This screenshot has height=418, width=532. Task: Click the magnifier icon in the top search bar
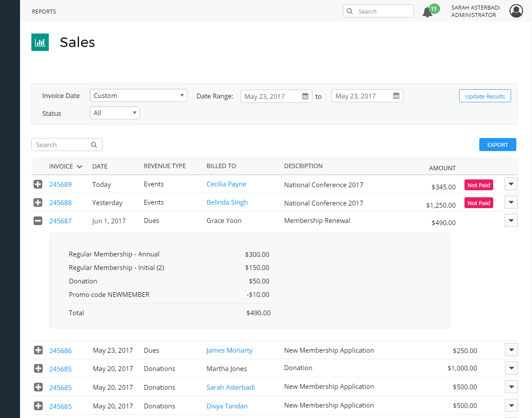pyautogui.click(x=349, y=11)
